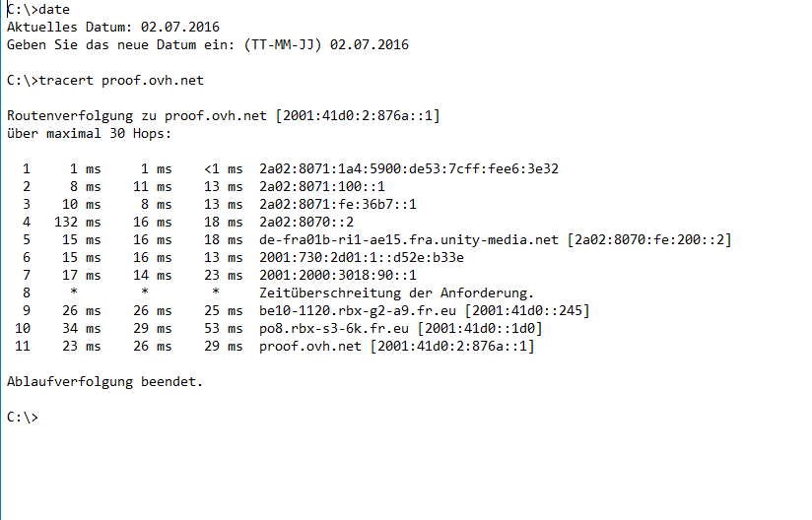Click hop 6 address 2001:730:2d01:1::d52e:b33e
Image resolution: width=812 pixels, height=520 pixels.
361,257
